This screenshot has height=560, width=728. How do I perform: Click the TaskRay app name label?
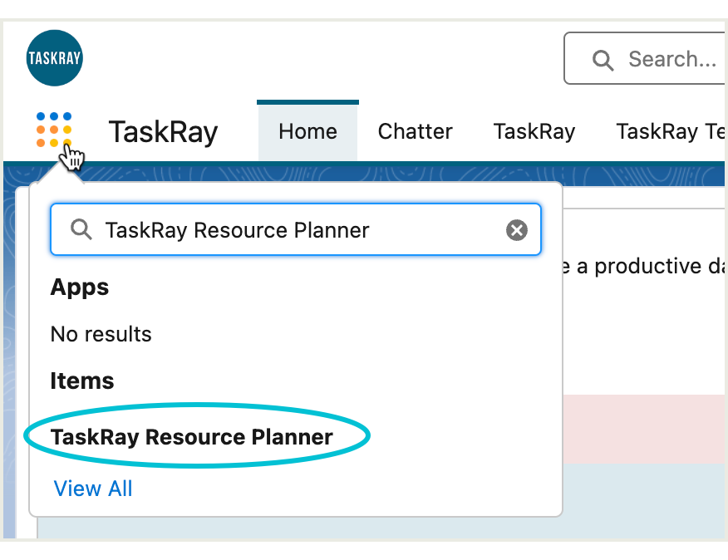tap(163, 132)
